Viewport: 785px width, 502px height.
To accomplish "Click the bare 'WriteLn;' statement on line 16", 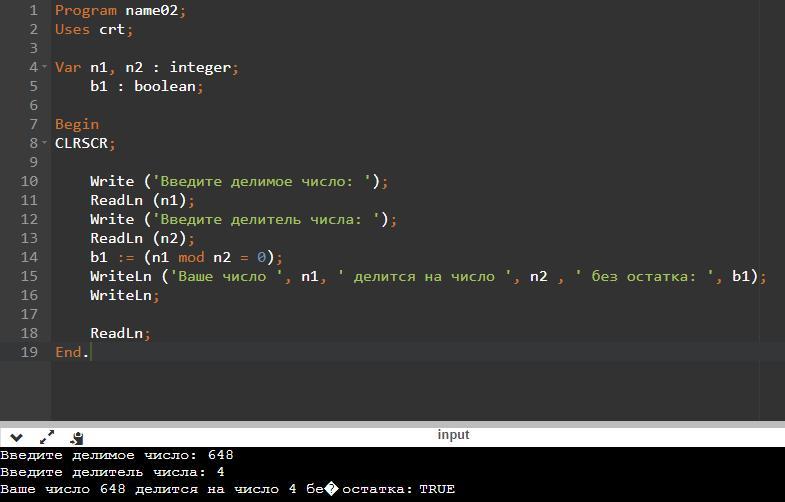I will [125, 295].
